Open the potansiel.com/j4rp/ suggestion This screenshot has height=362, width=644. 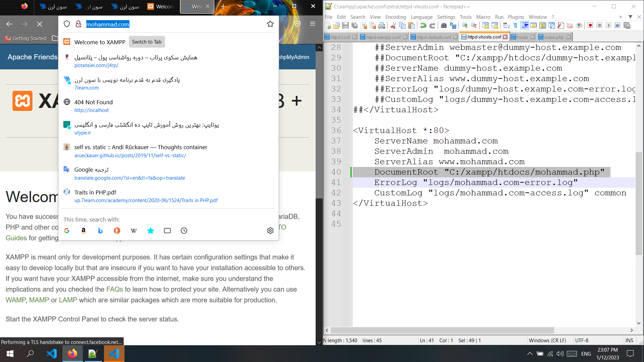pos(168,61)
